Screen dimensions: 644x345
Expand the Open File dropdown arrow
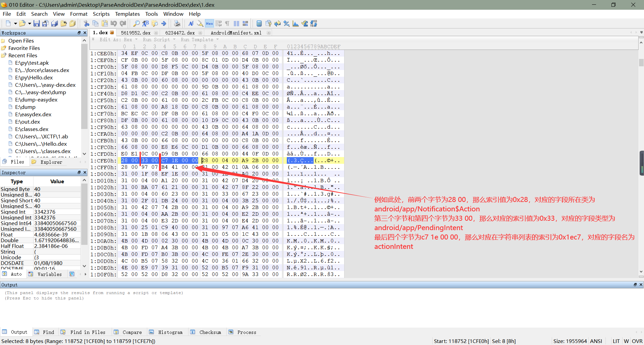tap(30, 23)
